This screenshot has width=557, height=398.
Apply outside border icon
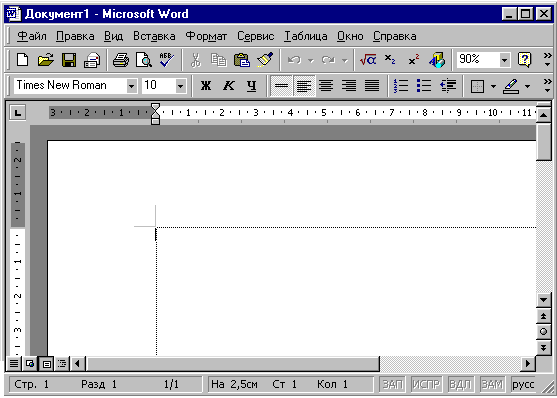[477, 86]
